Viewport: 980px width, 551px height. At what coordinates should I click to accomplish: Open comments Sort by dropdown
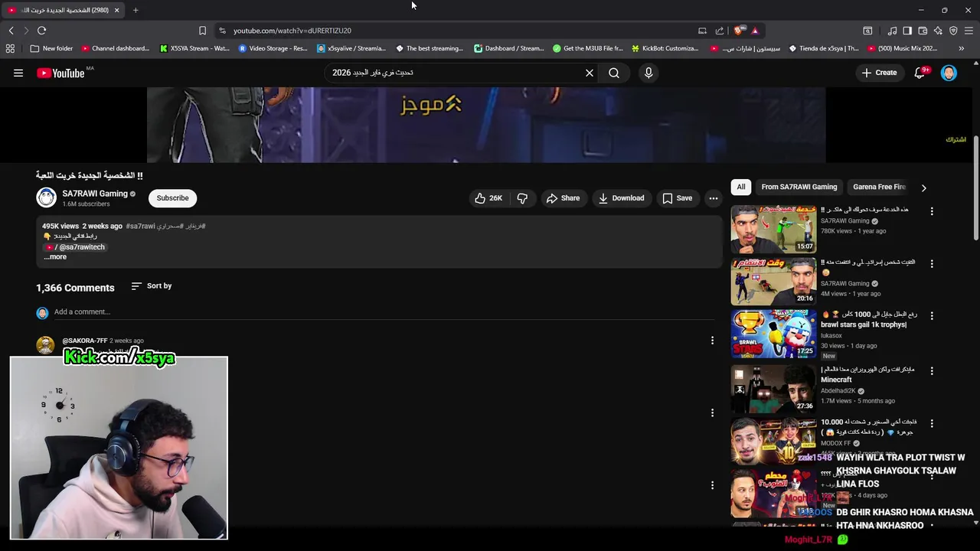tap(152, 286)
